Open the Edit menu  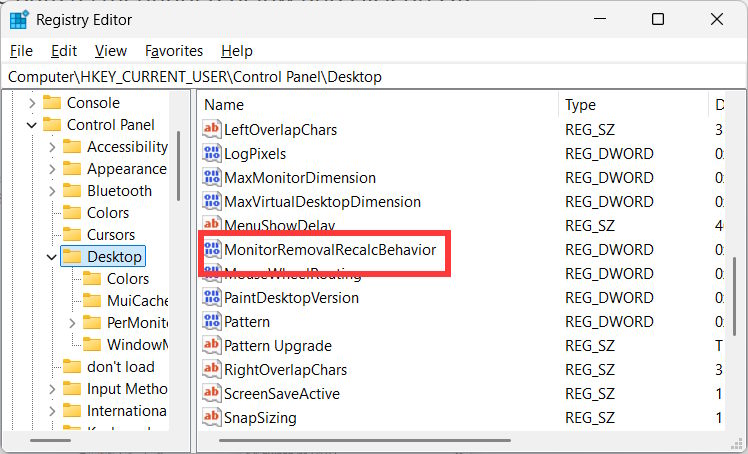pos(64,51)
